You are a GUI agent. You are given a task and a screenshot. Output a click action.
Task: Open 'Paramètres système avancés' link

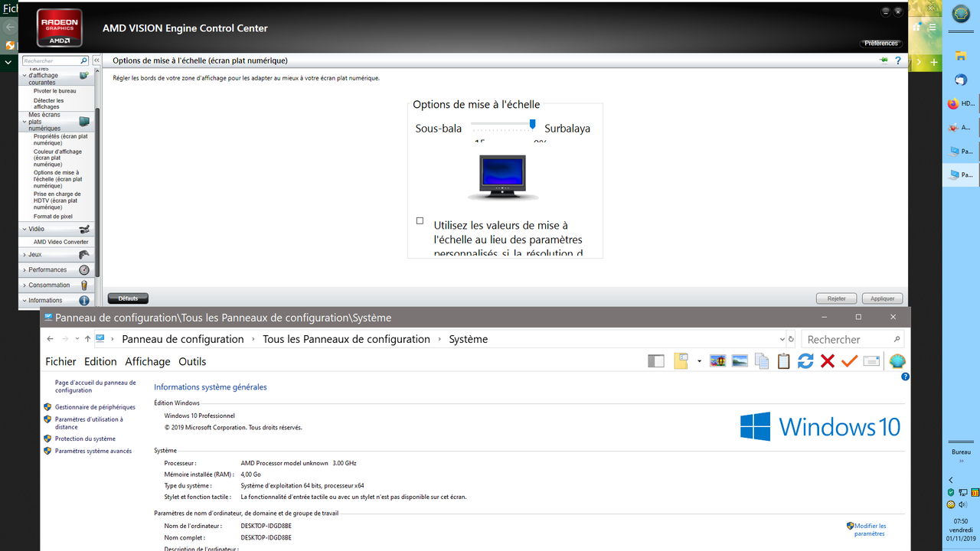tap(93, 451)
